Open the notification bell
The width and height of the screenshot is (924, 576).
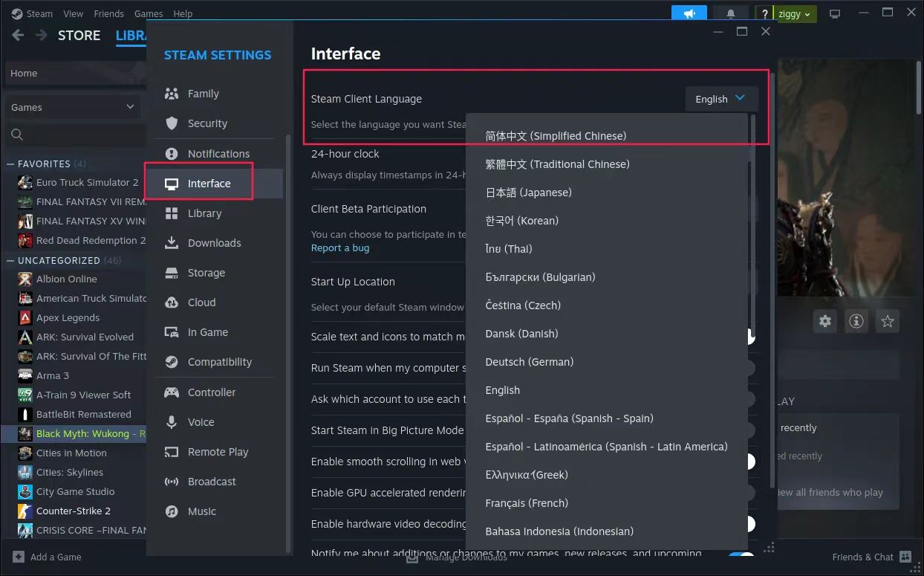click(x=731, y=14)
